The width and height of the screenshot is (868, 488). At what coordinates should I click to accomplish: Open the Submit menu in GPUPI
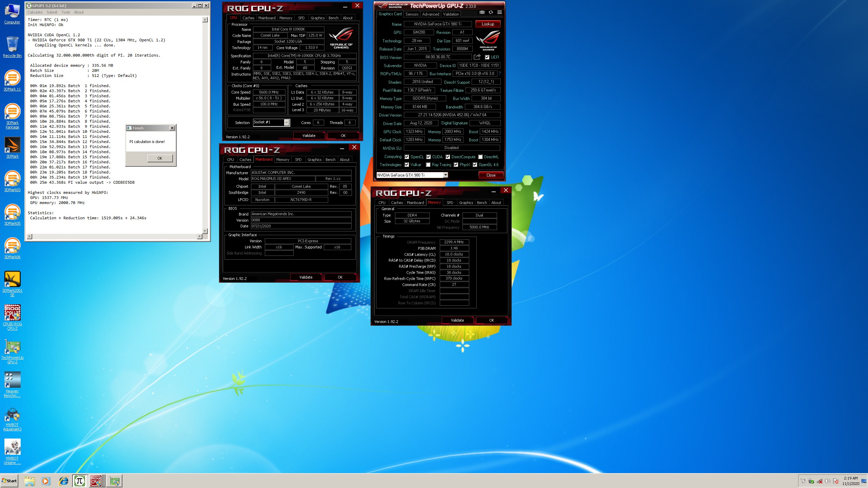coord(52,12)
